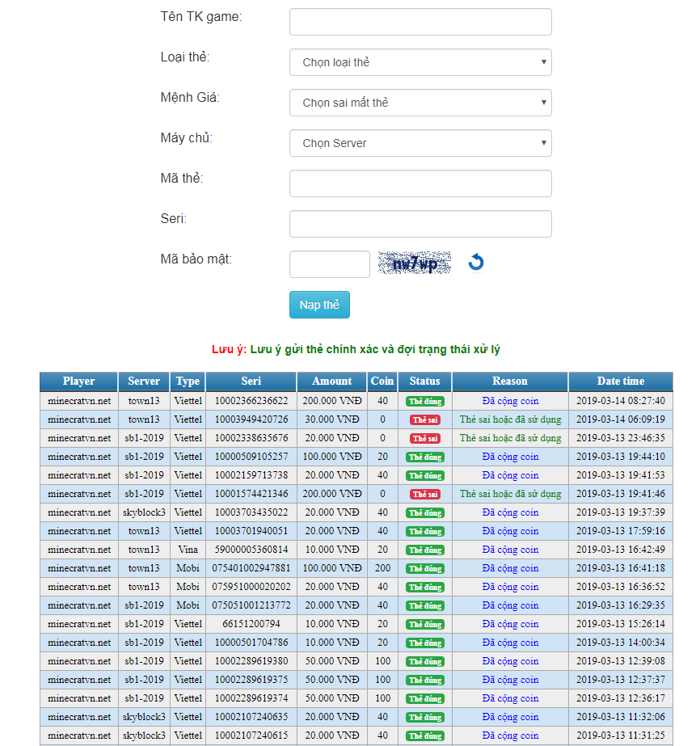The width and height of the screenshot is (700, 746).
Task: Submit with the Nạp thẻ button
Action: 320,305
